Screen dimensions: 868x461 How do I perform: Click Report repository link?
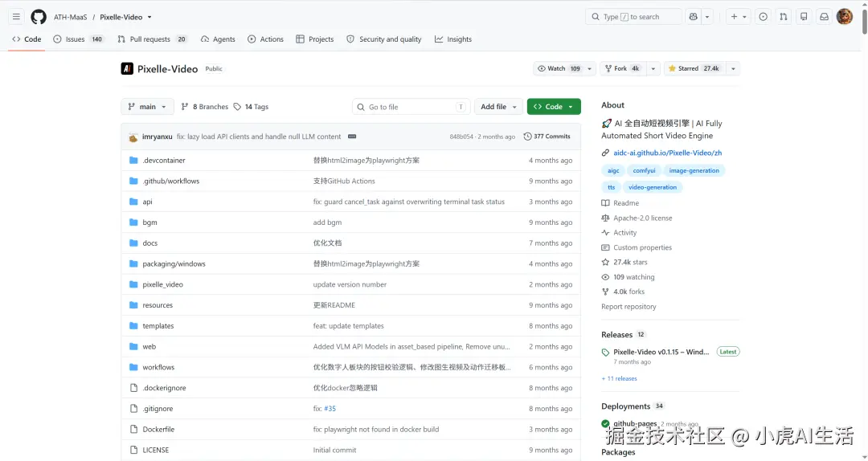[x=628, y=307]
